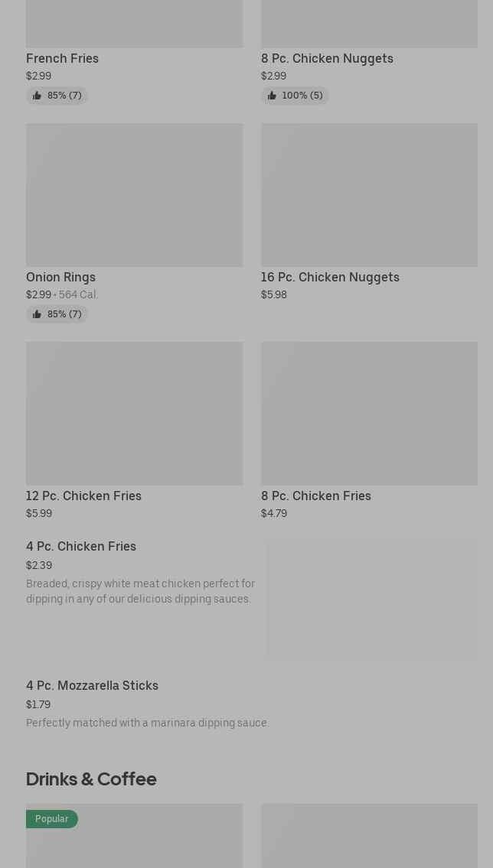Click the 4 Pc. Chicken Fries image
The width and height of the screenshot is (493, 868).
[x=372, y=600]
